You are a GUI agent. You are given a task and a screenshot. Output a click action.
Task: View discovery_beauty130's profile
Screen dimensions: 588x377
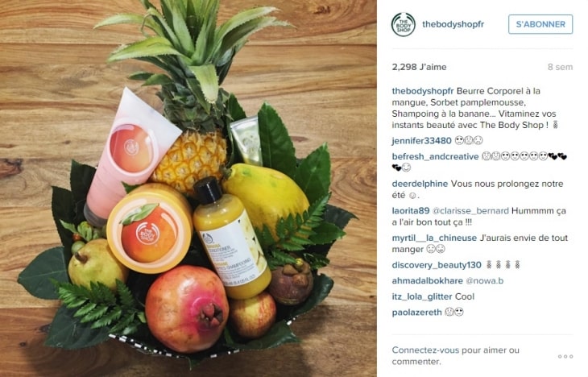pyautogui.click(x=437, y=265)
